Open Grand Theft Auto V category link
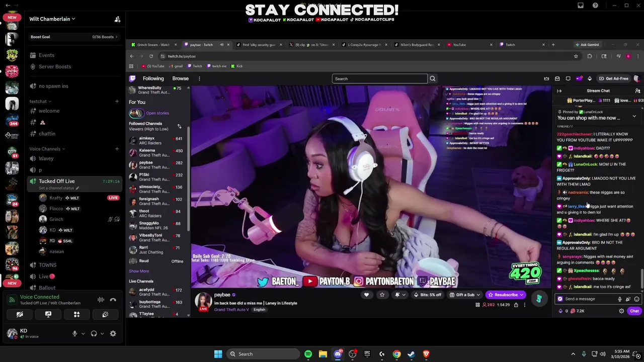 tap(231, 310)
